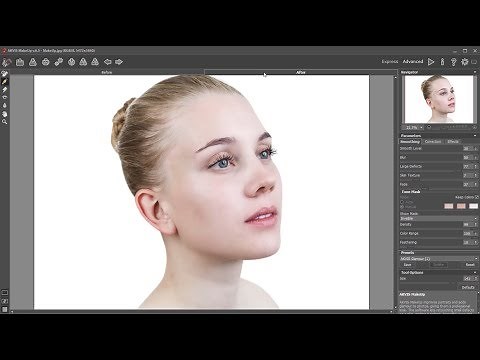Screen dimensions: 480x360
Task: Select the Auto tone mask radio button
Action: click(402, 202)
